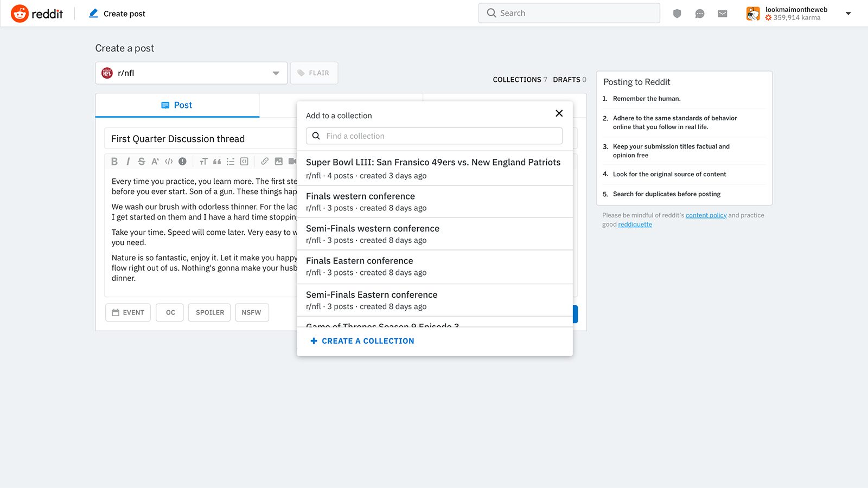Screen dimensions: 868x488
Task: Open the r/nfl community selector dropdown
Action: [192, 73]
